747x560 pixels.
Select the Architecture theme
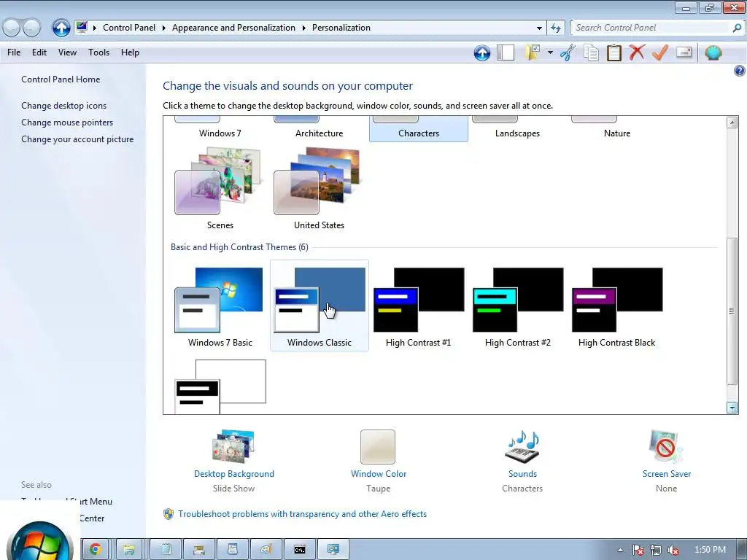pyautogui.click(x=320, y=129)
